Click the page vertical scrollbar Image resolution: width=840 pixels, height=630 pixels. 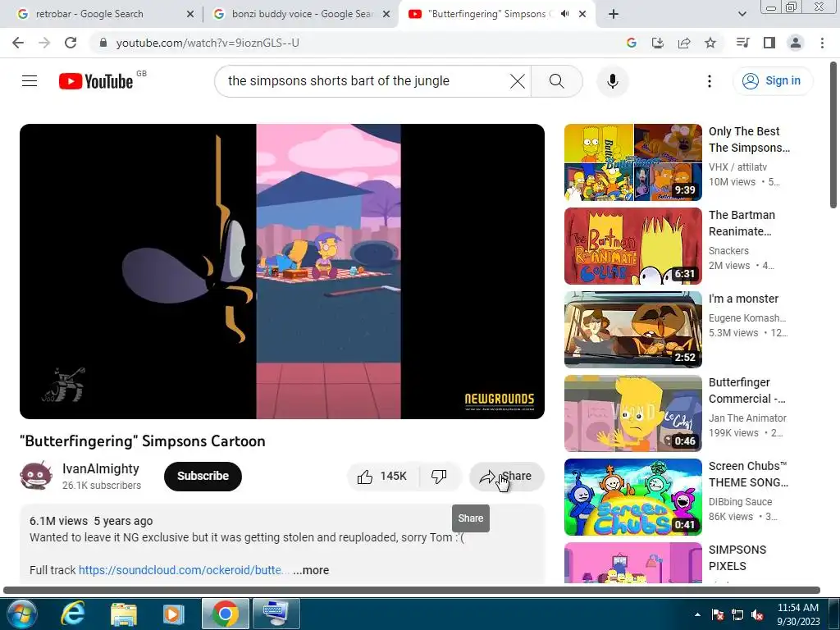(x=833, y=134)
